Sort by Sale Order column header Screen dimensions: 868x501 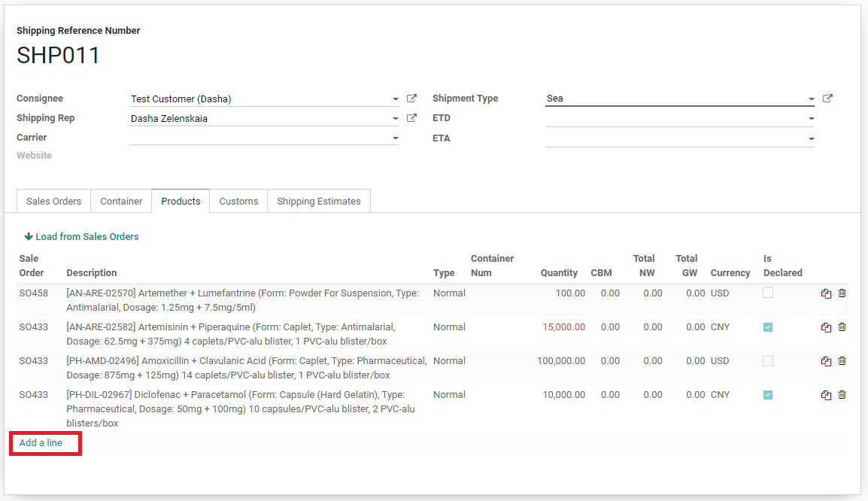click(x=31, y=266)
